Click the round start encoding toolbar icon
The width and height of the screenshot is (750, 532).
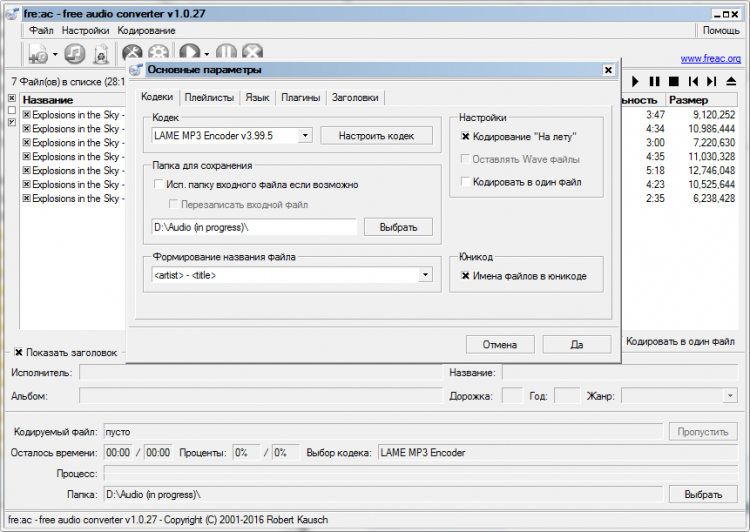click(x=190, y=52)
